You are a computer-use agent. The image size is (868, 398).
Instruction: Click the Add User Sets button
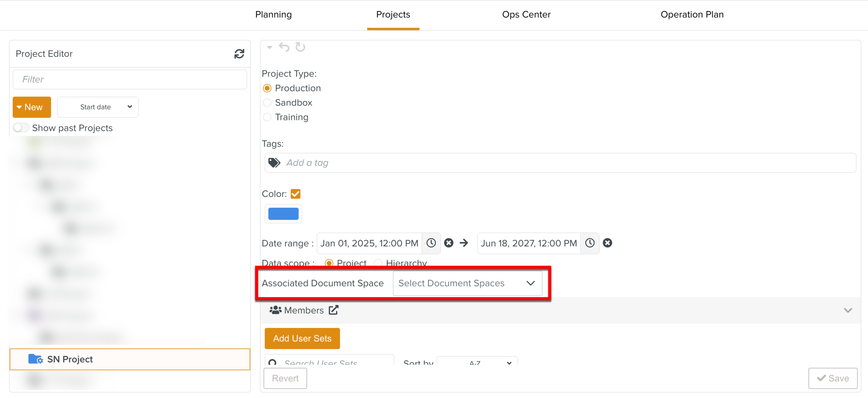pos(302,338)
